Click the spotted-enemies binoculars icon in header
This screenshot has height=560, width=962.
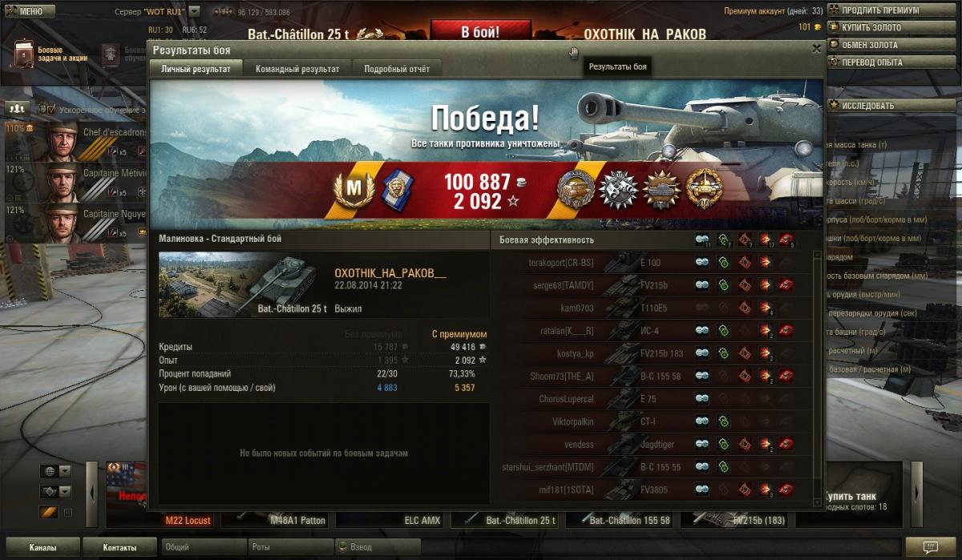tap(702, 240)
